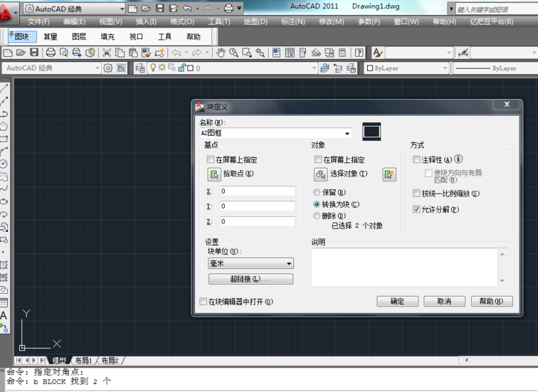Open the 图块 toolbar menu
The width and height of the screenshot is (538, 392).
[x=22, y=37]
